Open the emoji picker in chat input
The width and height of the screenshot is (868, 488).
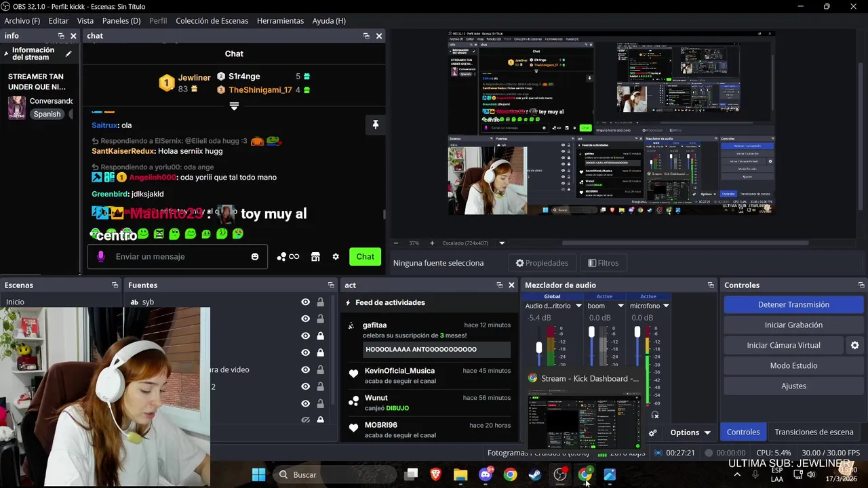(x=255, y=257)
